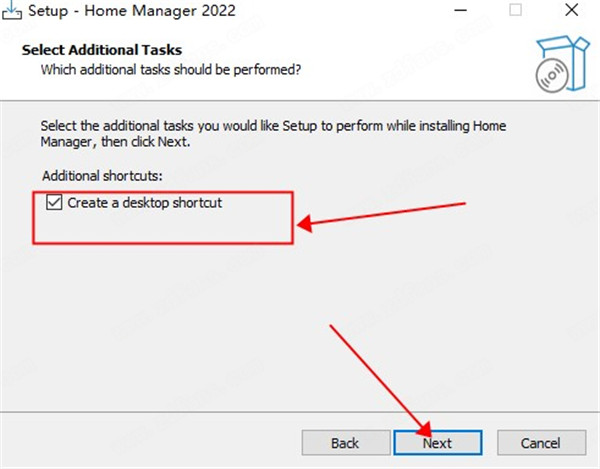Click empty space below checkbox inside red rectangle
The width and height of the screenshot is (600, 469).
point(163,228)
